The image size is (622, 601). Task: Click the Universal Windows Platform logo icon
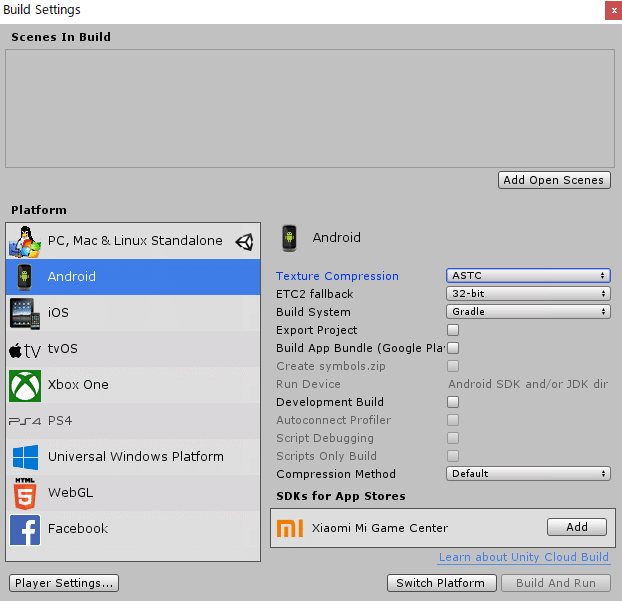[25, 457]
